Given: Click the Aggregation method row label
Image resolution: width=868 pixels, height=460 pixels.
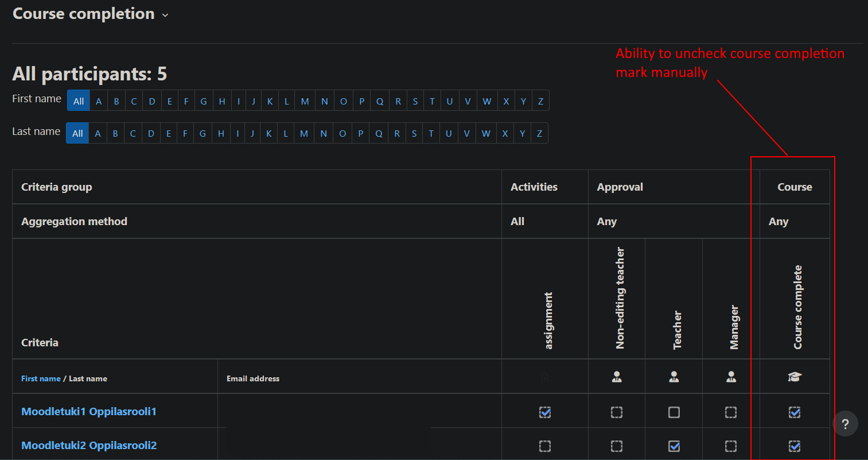Looking at the screenshot, I should point(74,222).
